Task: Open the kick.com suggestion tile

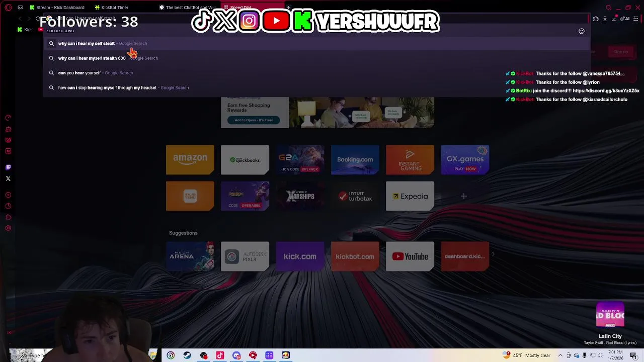Action: (x=300, y=256)
